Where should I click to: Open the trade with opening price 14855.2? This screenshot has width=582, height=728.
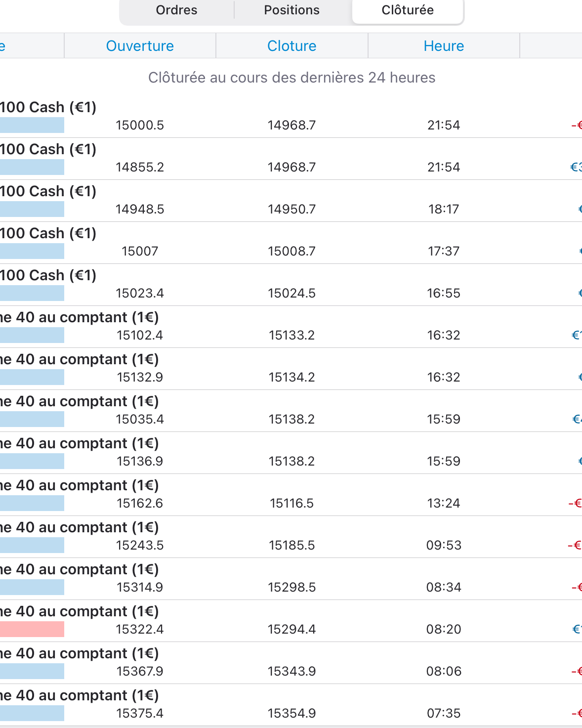point(140,167)
